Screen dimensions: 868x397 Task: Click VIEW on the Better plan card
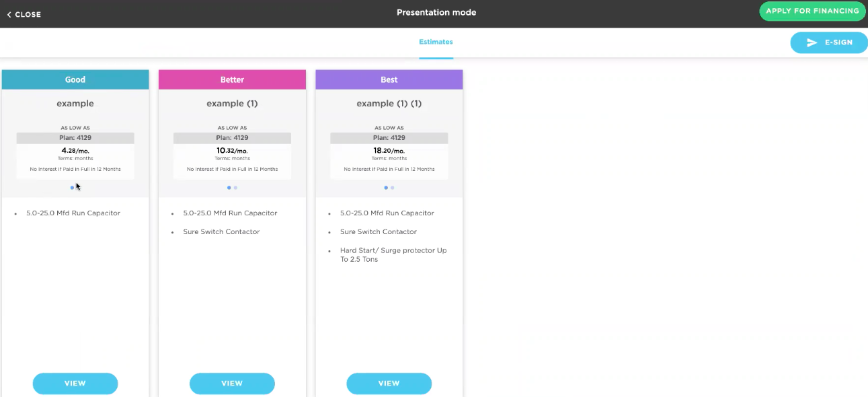[x=232, y=383]
